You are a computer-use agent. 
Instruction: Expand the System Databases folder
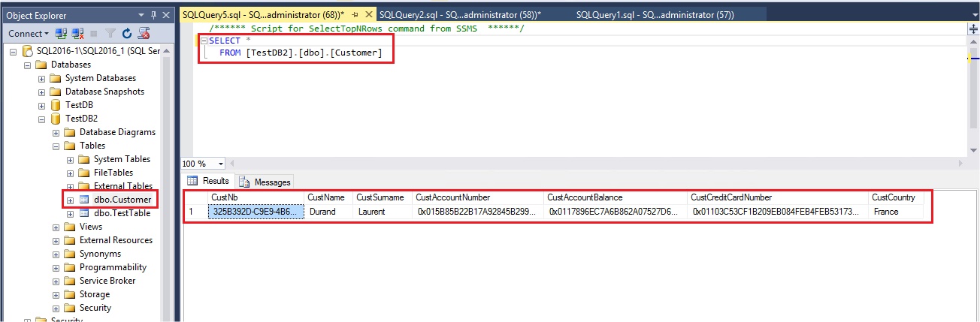42,78
